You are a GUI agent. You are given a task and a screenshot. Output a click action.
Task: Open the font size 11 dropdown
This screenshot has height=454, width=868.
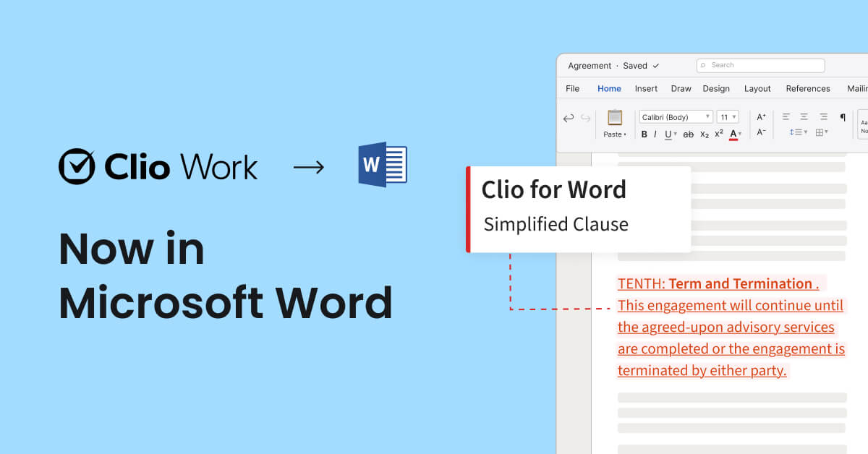728,117
